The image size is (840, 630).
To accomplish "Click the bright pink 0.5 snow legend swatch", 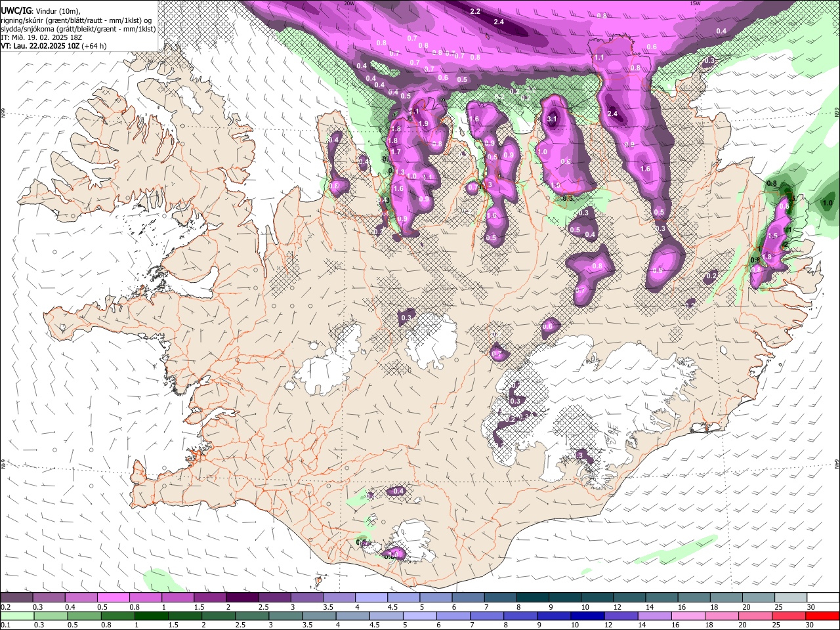I will tap(113, 598).
